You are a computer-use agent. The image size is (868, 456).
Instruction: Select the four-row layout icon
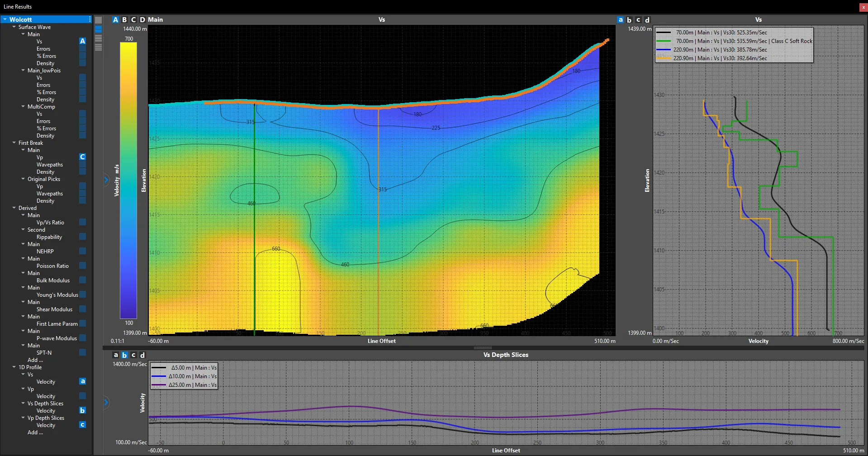coord(98,47)
